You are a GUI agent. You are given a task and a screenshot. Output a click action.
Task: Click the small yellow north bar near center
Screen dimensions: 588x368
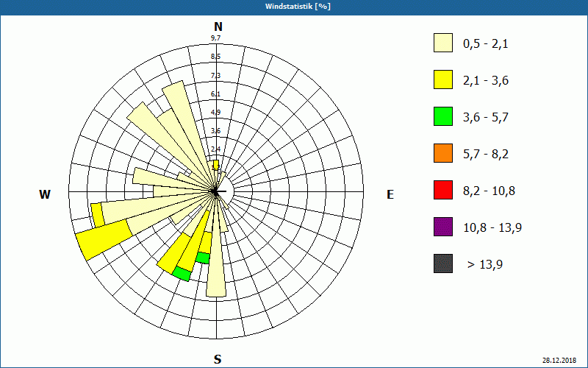(215, 165)
